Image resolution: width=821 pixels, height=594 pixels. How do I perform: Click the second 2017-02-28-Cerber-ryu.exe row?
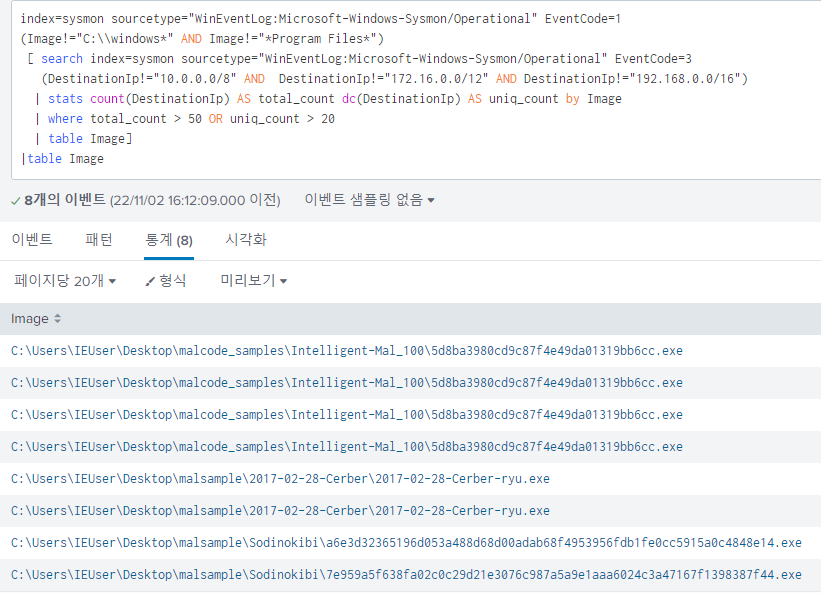tap(410, 511)
